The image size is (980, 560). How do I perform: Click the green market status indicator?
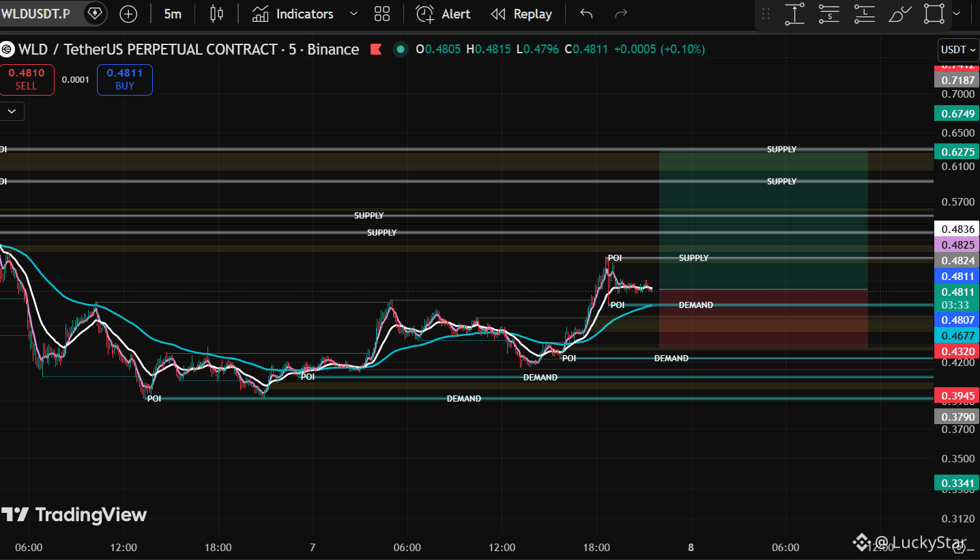point(401,49)
